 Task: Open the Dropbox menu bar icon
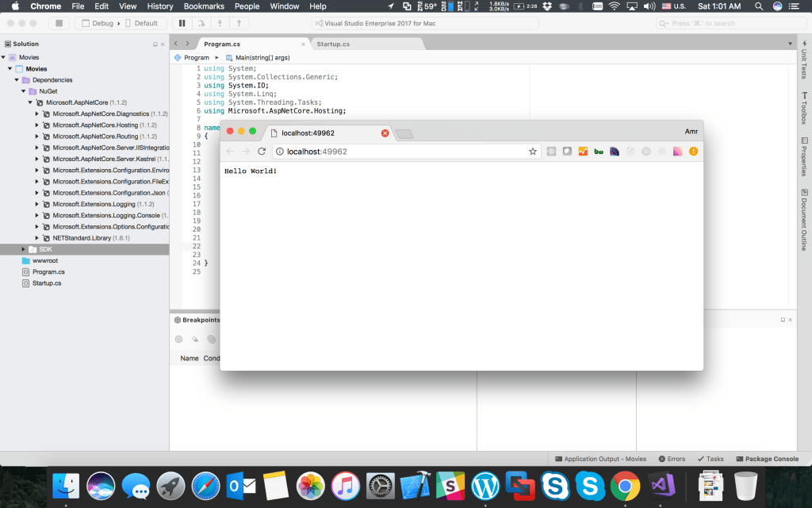547,6
